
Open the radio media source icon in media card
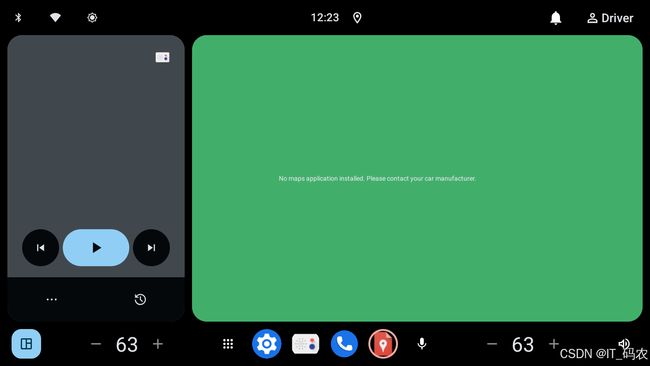(162, 57)
